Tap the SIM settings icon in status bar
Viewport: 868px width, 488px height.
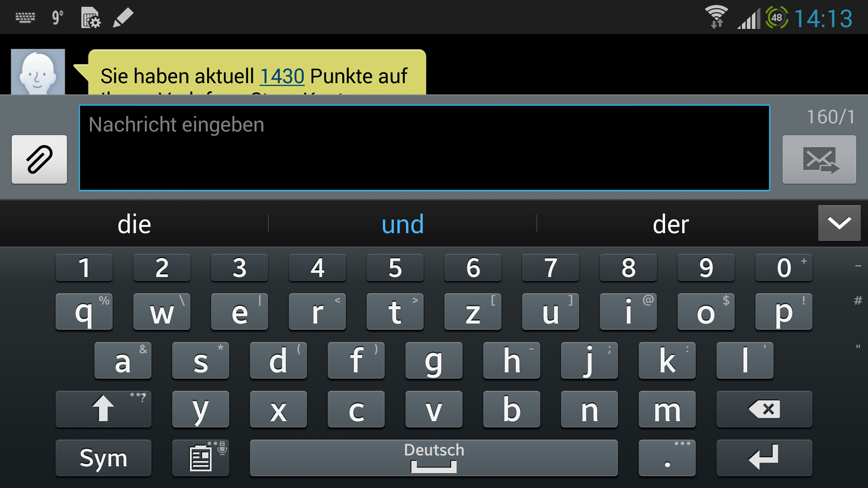tap(90, 18)
